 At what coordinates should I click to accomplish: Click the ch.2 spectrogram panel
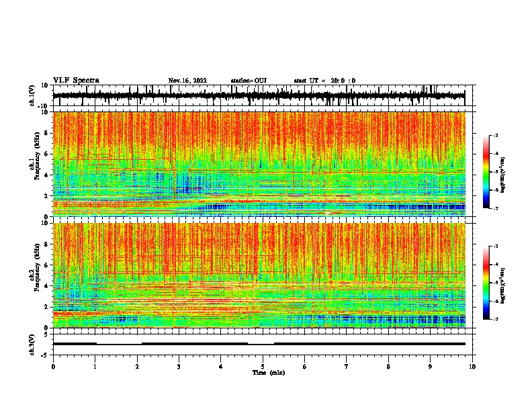click(x=259, y=275)
